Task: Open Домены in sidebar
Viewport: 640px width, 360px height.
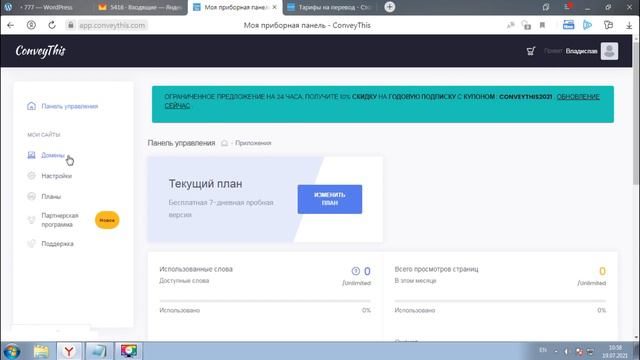Action: [53, 155]
